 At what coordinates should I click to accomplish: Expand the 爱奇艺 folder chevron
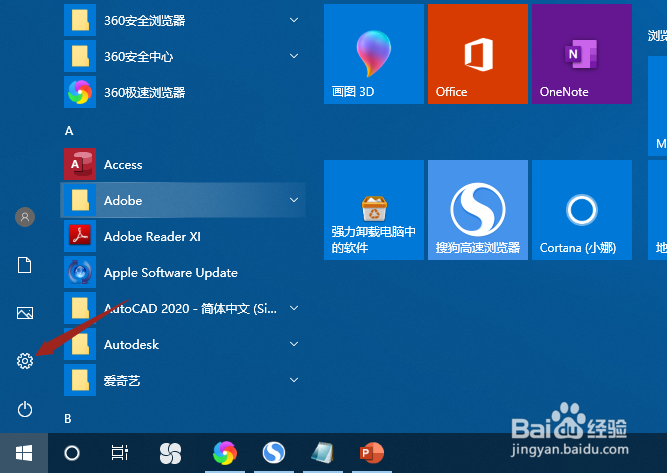click(x=294, y=380)
